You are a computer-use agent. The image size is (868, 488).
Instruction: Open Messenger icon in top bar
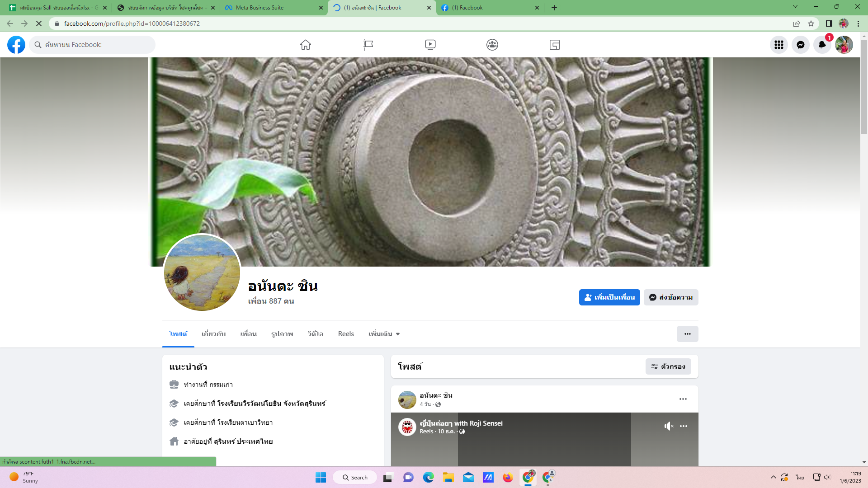[800, 45]
